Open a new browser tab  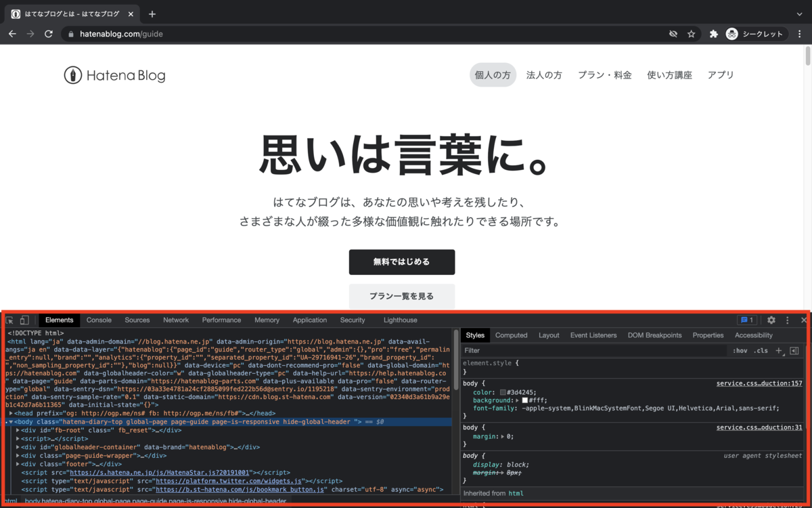point(152,14)
